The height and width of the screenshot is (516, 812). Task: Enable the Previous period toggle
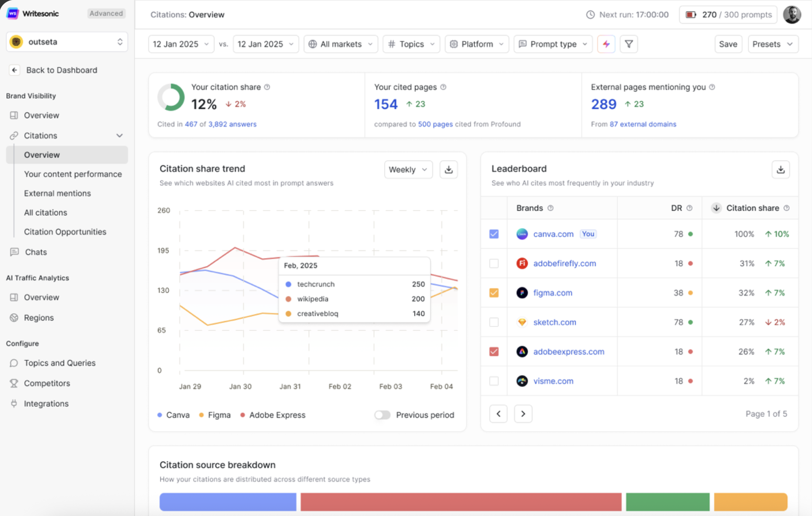[x=382, y=415]
